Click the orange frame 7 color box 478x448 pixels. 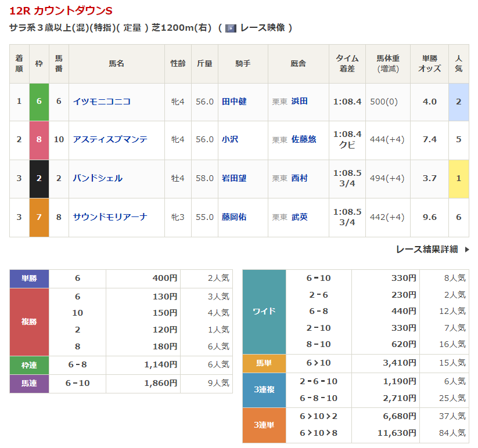pos(39,217)
